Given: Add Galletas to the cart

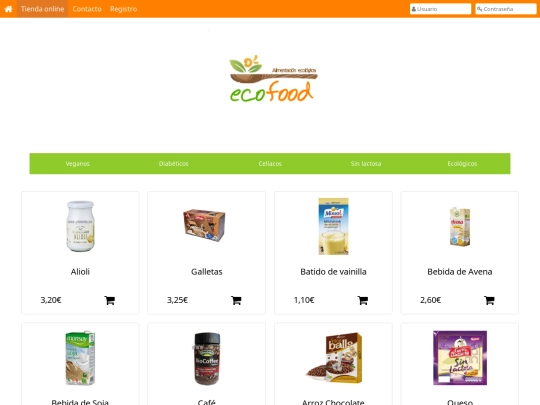Looking at the screenshot, I should tap(236, 300).
